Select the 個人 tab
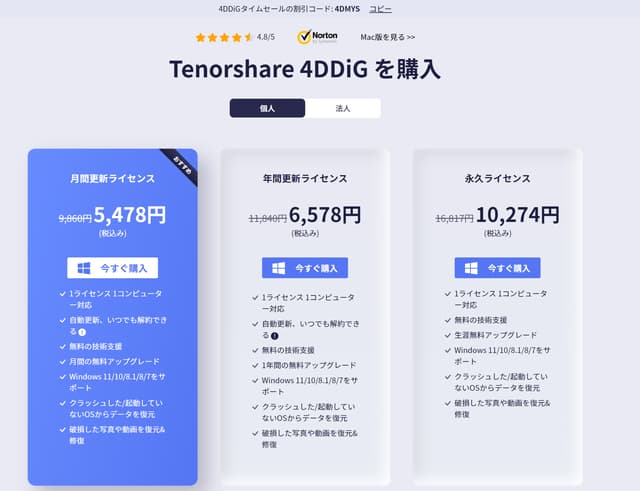Image resolution: width=640 pixels, height=491 pixels. [267, 108]
